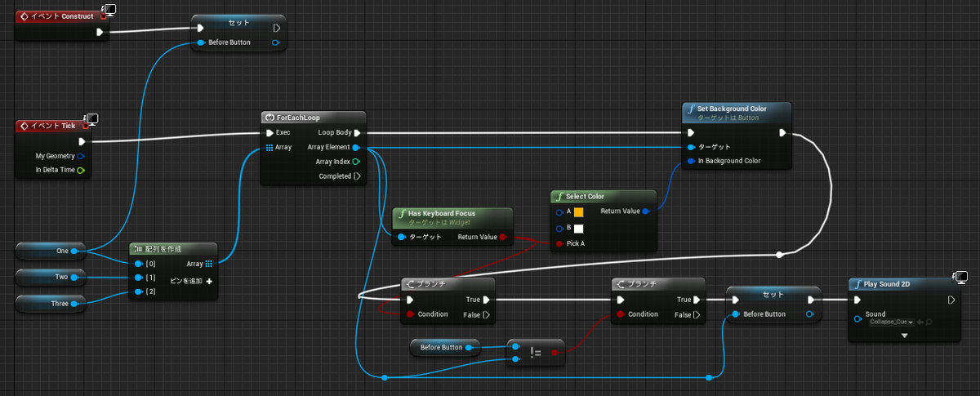
Task: Select the Set Background Color node header
Action: point(737,113)
